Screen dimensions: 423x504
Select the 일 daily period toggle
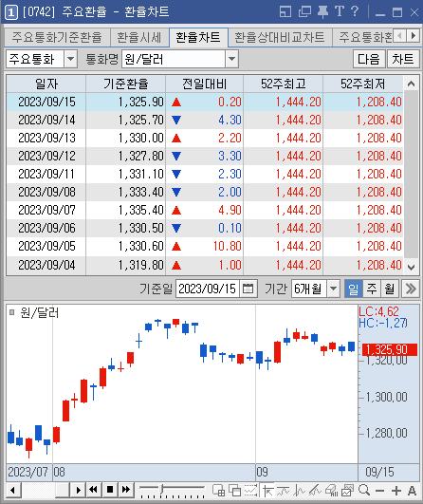point(353,289)
